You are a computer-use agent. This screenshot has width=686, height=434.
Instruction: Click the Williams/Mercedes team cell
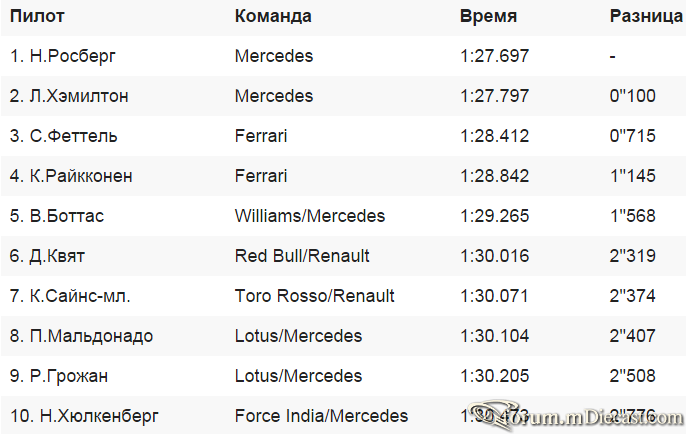click(310, 216)
